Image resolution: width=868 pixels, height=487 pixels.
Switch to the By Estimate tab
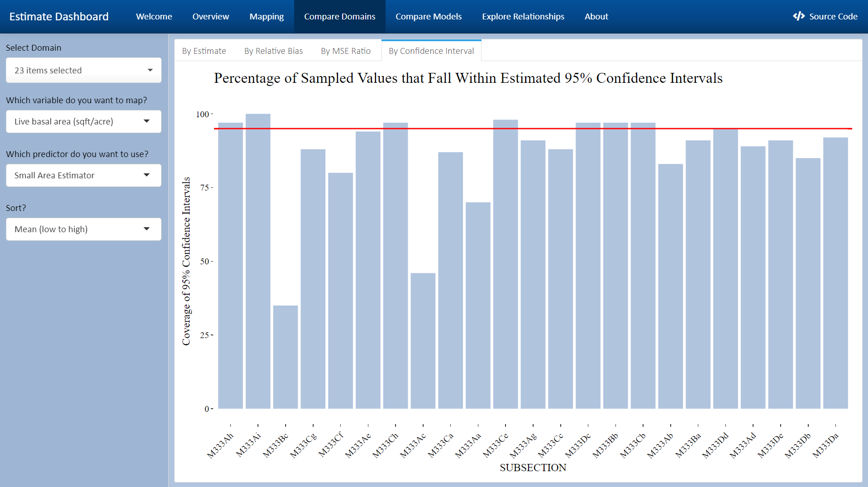pyautogui.click(x=204, y=51)
